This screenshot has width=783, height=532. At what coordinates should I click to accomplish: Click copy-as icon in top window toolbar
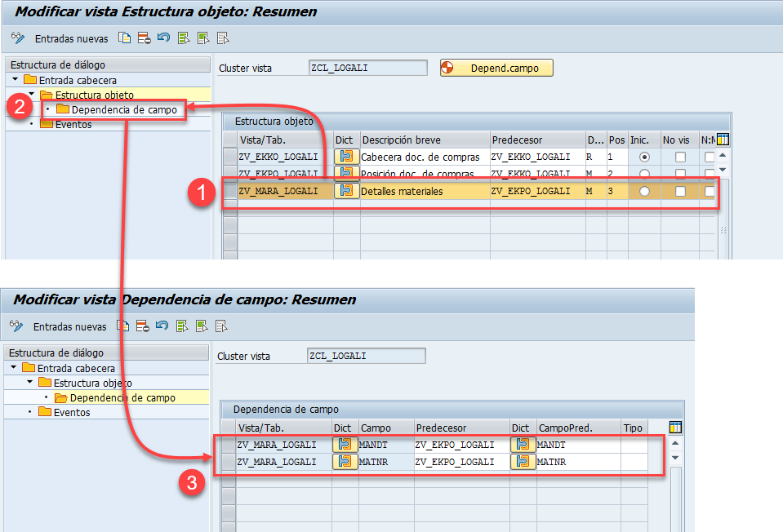[124, 38]
